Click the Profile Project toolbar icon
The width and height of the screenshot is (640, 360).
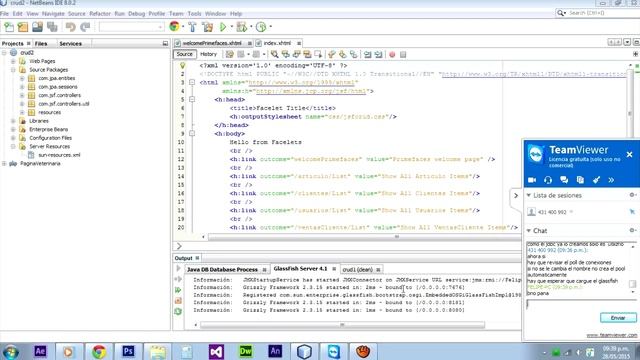(x=261, y=27)
